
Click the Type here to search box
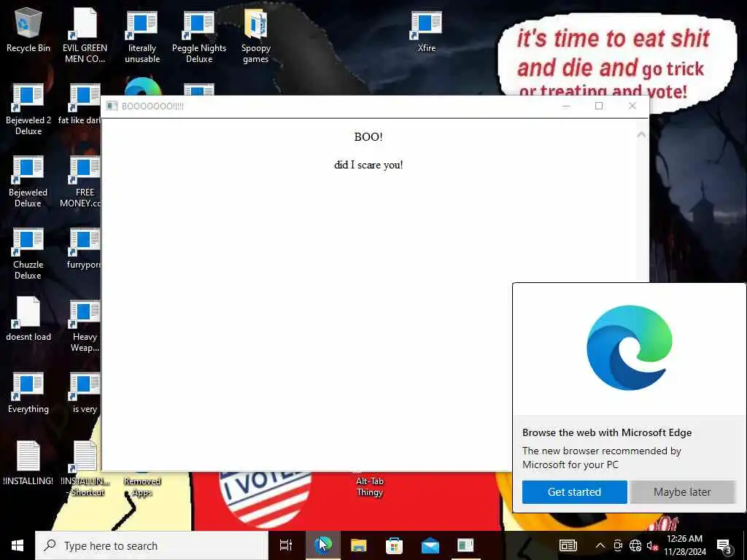point(152,545)
